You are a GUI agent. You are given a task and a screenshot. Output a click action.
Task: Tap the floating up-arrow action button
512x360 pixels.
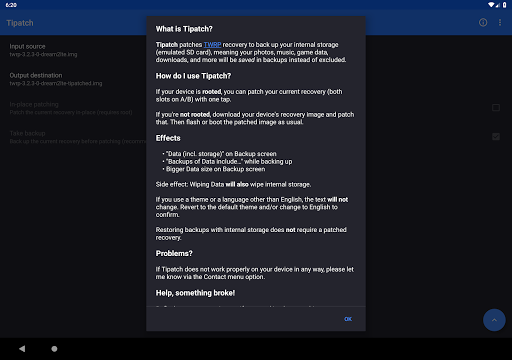pyautogui.click(x=494, y=320)
